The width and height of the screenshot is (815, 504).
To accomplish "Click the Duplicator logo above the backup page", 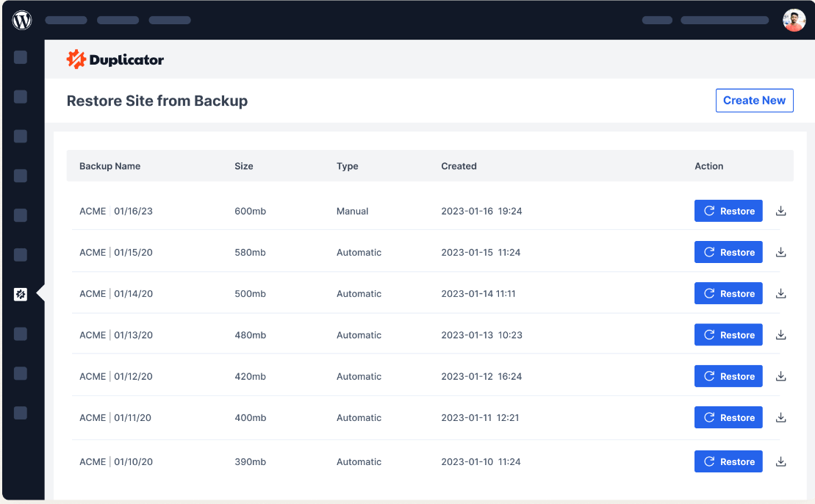I will click(x=115, y=59).
